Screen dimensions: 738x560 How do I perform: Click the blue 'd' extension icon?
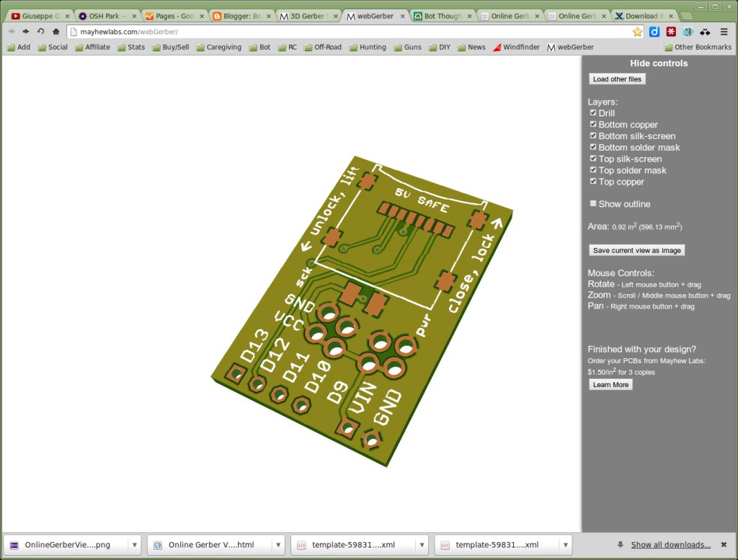pos(654,32)
